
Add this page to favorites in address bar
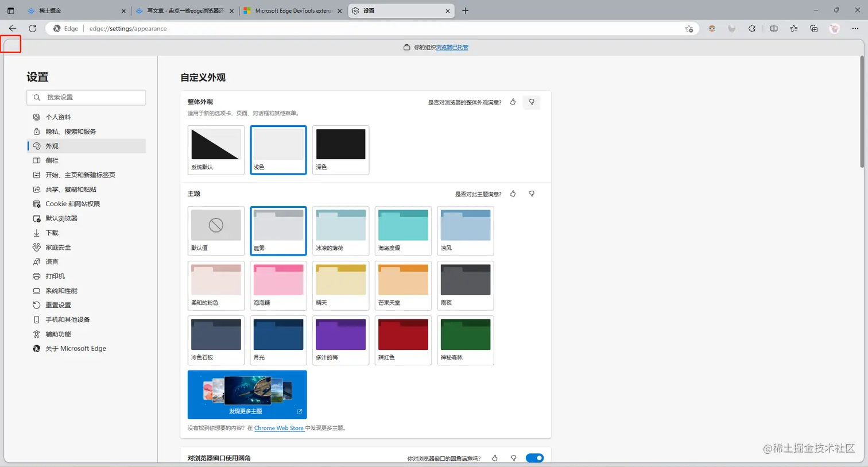click(x=689, y=29)
